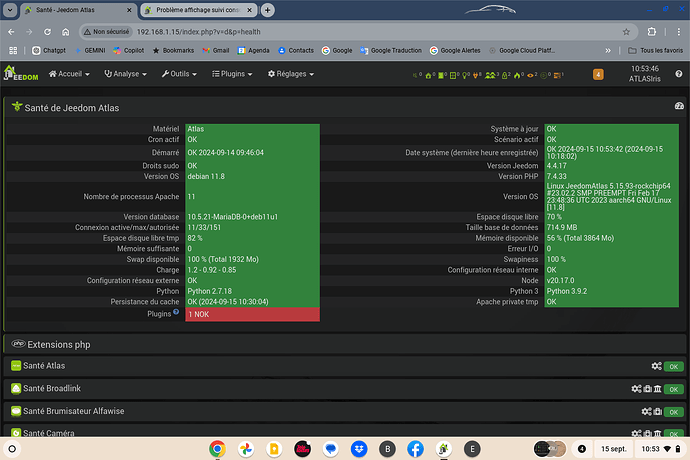The height and width of the screenshot is (460, 690).
Task: Open the Analyse dropdown menu
Action: coord(125,74)
